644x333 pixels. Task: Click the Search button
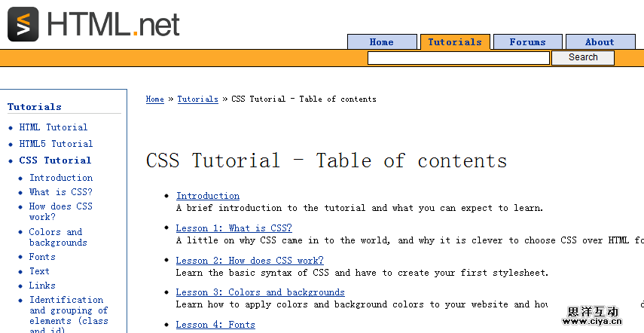coord(583,57)
